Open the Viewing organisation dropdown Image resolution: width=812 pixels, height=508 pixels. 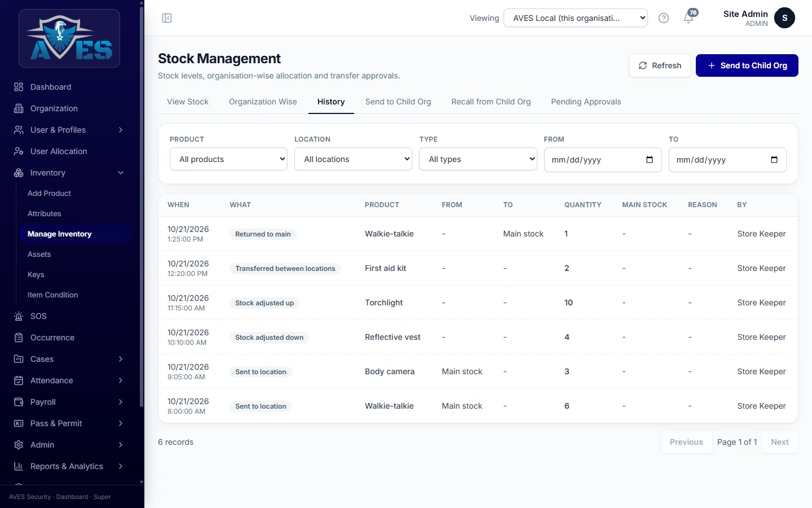[x=576, y=18]
